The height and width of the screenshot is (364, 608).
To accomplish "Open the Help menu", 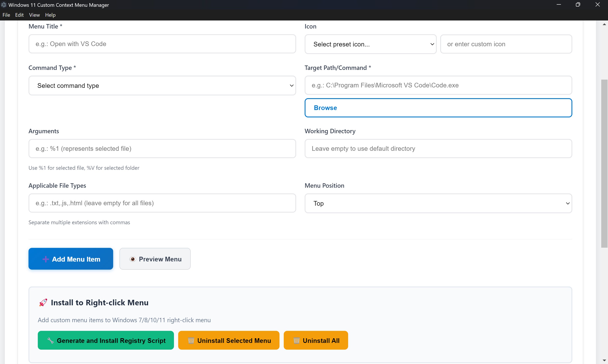I will coord(50,15).
